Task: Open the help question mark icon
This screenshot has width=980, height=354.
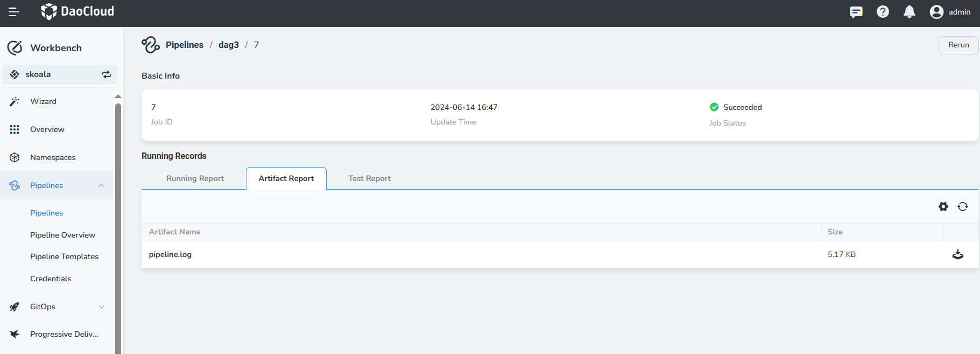Action: click(x=883, y=12)
